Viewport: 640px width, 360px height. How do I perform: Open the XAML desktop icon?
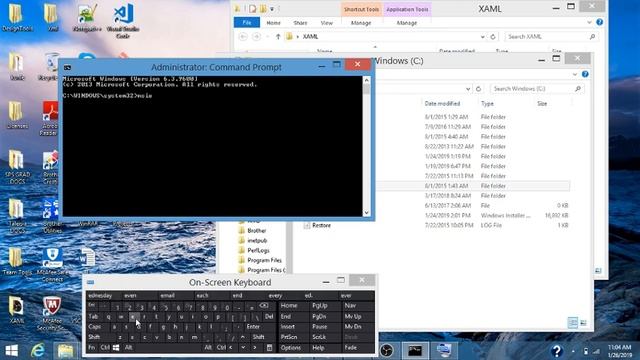click(x=17, y=310)
